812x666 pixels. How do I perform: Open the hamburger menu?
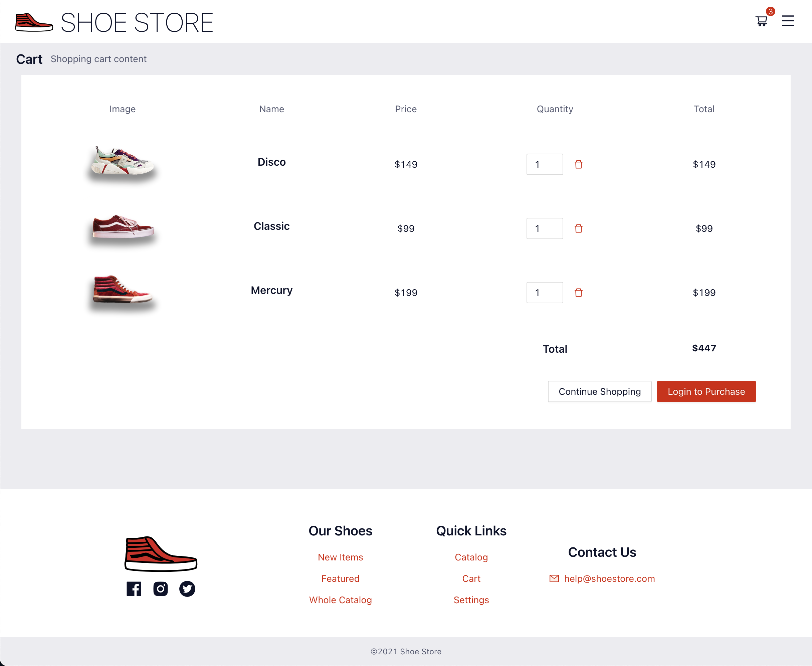(787, 21)
